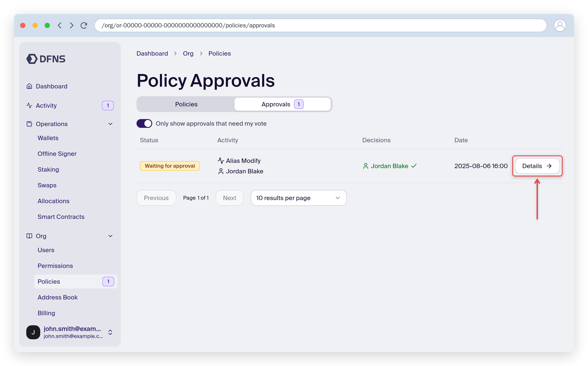
Task: Go back with browser back arrow
Action: [x=60, y=25]
